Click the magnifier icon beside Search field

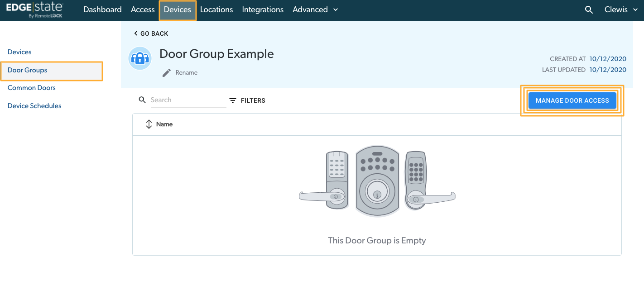point(142,100)
